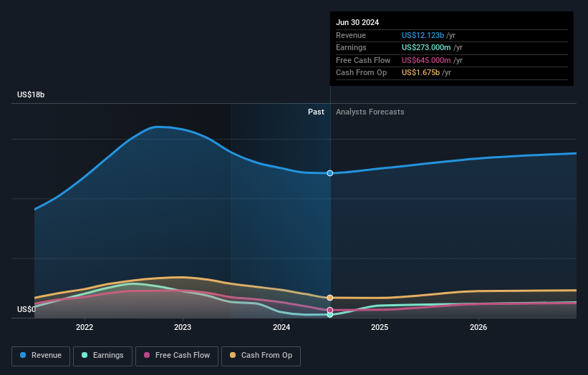Click the Earnings label in the tooltip
Viewport: 588px width, 375px height.
click(x=351, y=47)
